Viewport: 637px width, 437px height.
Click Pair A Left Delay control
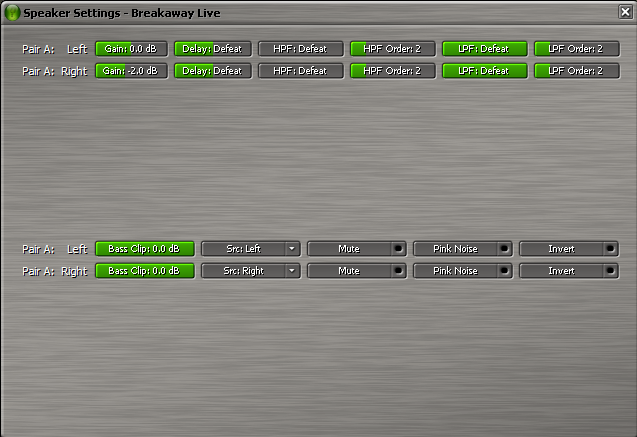[x=212, y=49]
